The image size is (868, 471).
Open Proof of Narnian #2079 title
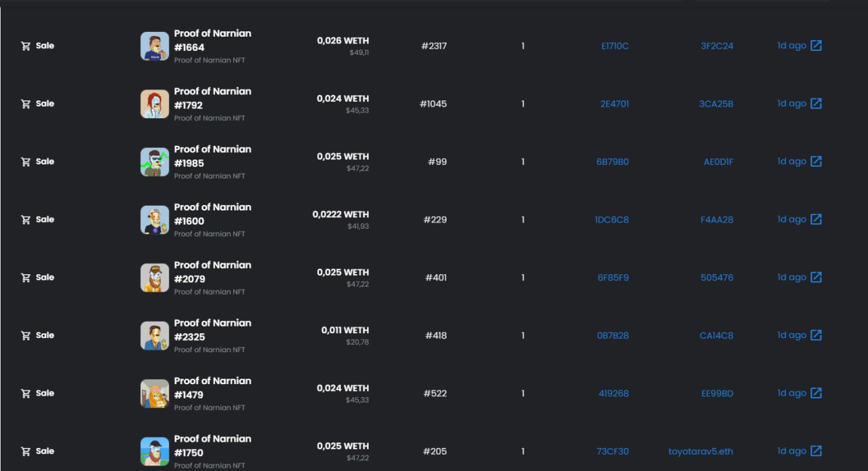tap(212, 271)
